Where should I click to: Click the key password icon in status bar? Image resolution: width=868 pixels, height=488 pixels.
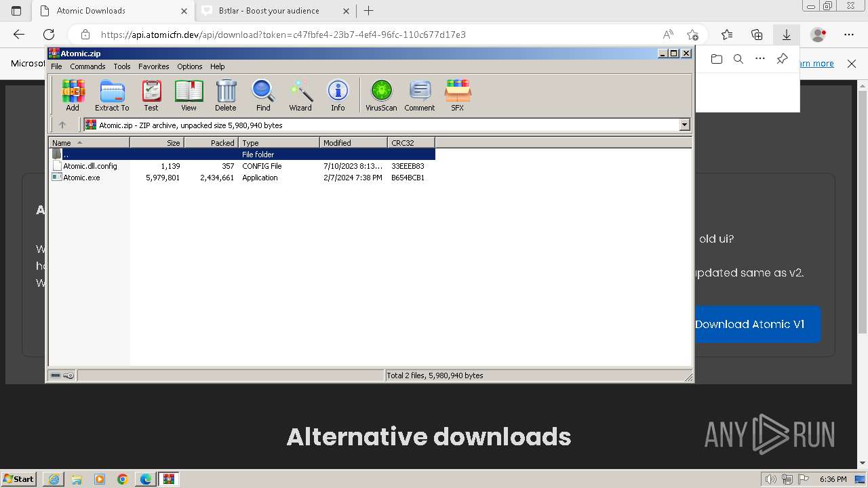pyautogui.click(x=68, y=375)
